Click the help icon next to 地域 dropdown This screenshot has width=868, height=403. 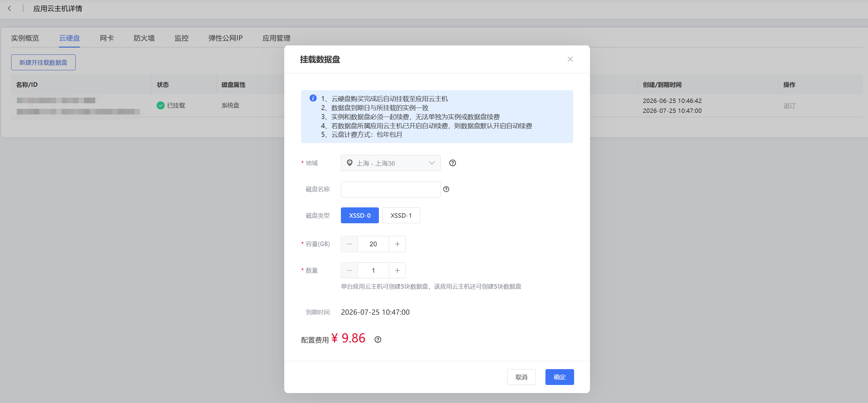click(452, 163)
